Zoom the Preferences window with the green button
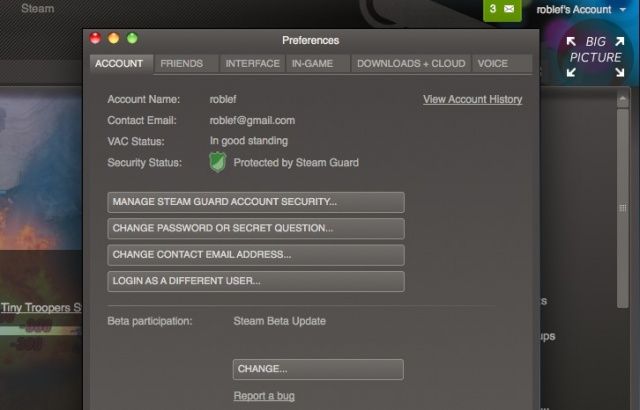Image resolution: width=640 pixels, height=410 pixels. click(132, 39)
